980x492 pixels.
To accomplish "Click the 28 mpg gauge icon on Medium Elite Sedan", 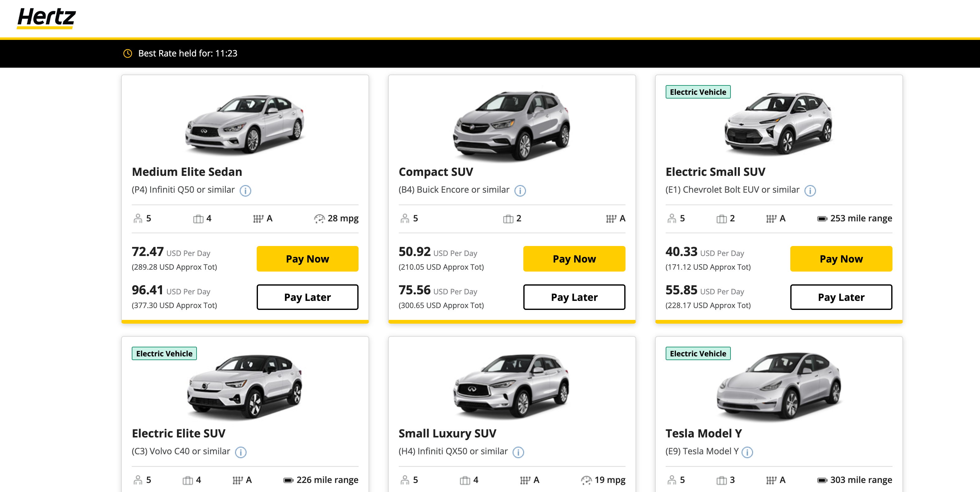I will pyautogui.click(x=320, y=218).
